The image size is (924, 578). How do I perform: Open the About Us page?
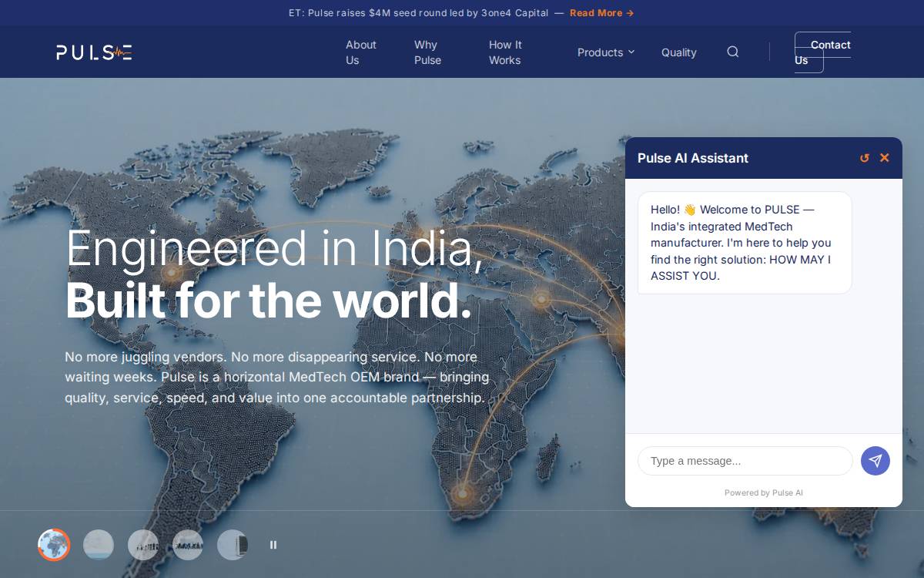point(361,52)
